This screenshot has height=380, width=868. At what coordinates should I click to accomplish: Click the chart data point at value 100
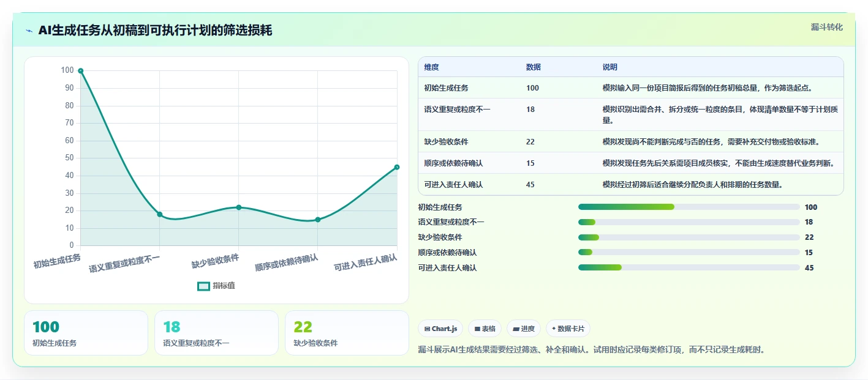[x=80, y=71]
